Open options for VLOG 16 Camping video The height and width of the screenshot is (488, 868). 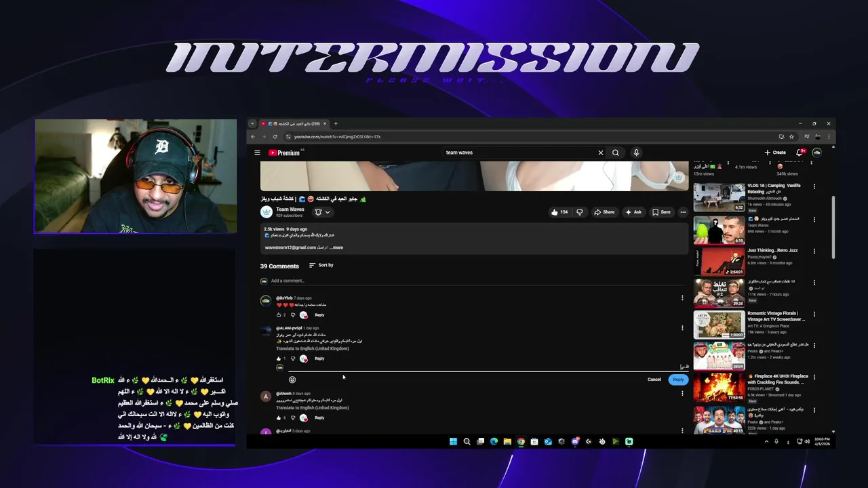pyautogui.click(x=814, y=186)
